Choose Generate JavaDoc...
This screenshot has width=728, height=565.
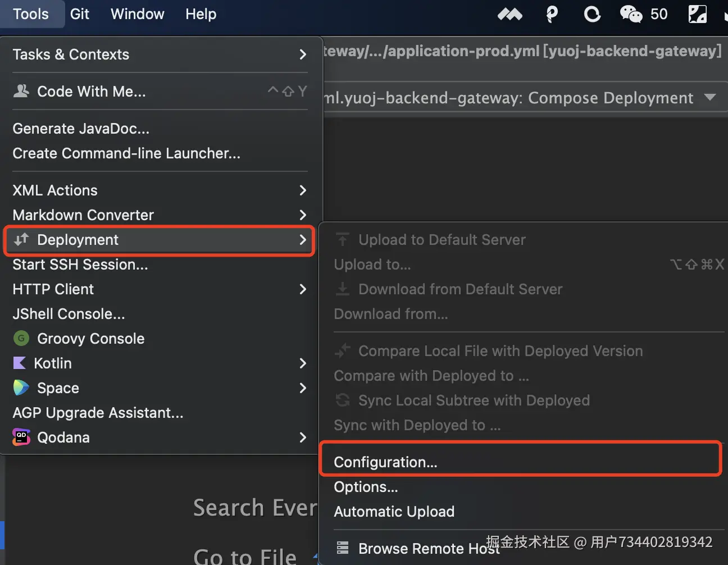point(160,129)
